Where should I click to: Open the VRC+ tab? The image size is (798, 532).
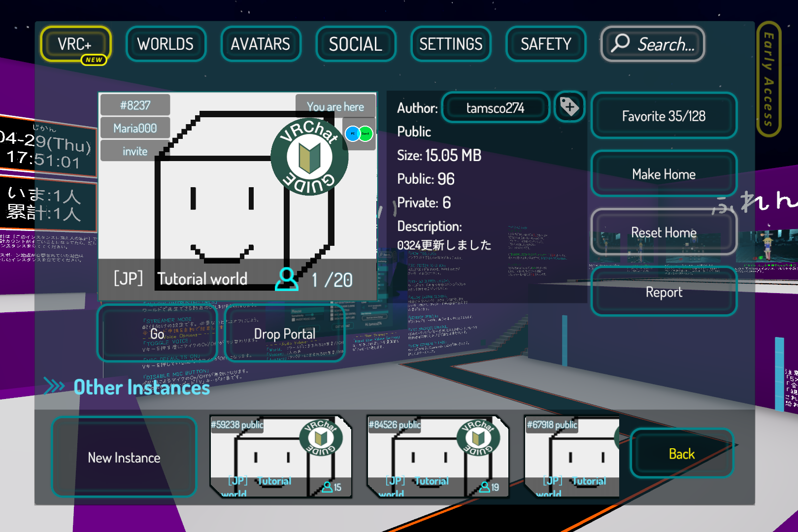click(x=75, y=44)
